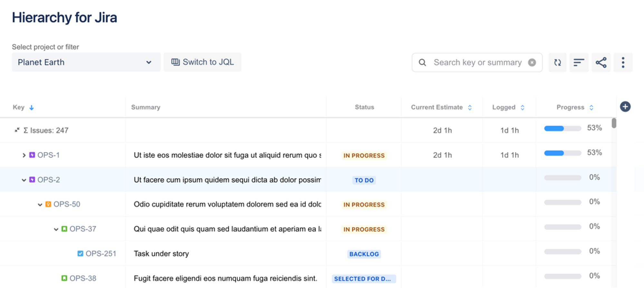Click the Status column header
The width and height of the screenshot is (644, 288).
tap(365, 107)
